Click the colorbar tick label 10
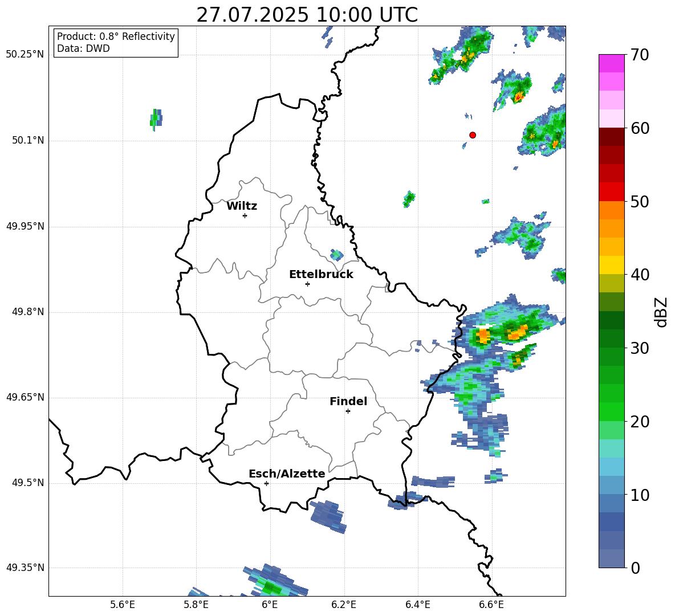675x616 pixels. coord(640,495)
